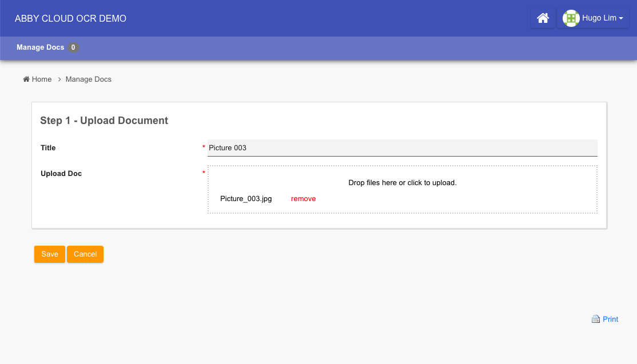
Task: Open the Hugo Lim user dropdown
Action: [593, 18]
